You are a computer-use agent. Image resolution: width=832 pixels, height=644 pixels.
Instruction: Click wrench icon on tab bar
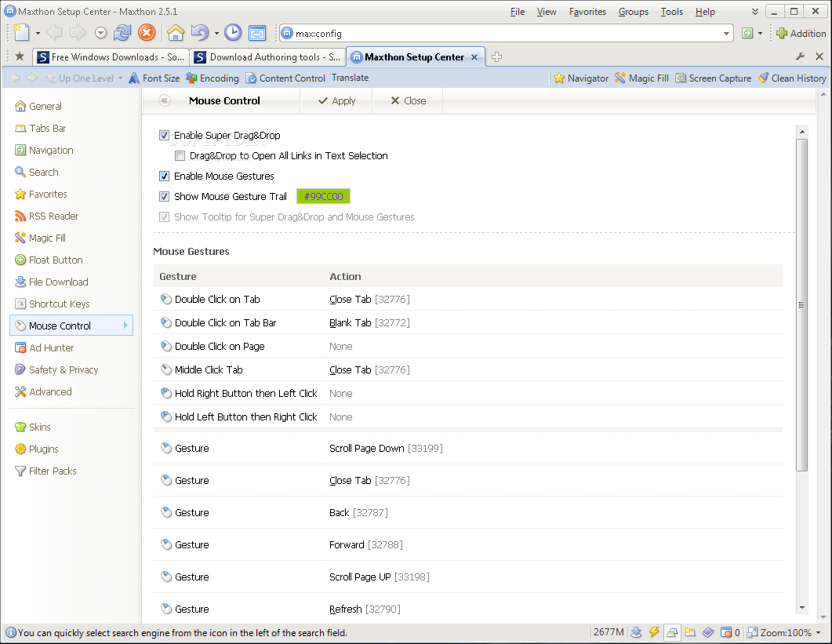pyautogui.click(x=800, y=56)
